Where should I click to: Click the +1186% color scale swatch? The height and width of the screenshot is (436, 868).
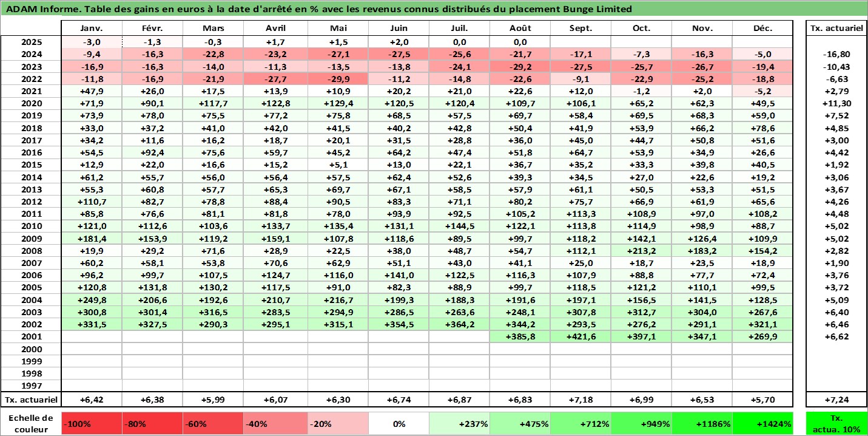pos(702,424)
